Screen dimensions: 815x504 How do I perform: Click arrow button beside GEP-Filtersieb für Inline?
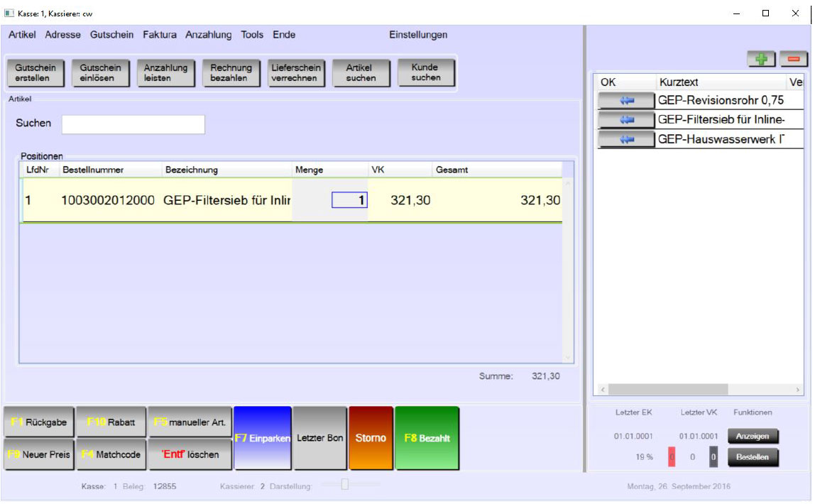(626, 120)
